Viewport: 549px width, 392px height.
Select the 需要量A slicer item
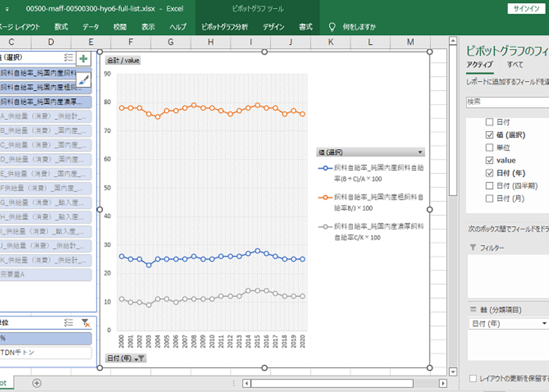click(x=46, y=274)
